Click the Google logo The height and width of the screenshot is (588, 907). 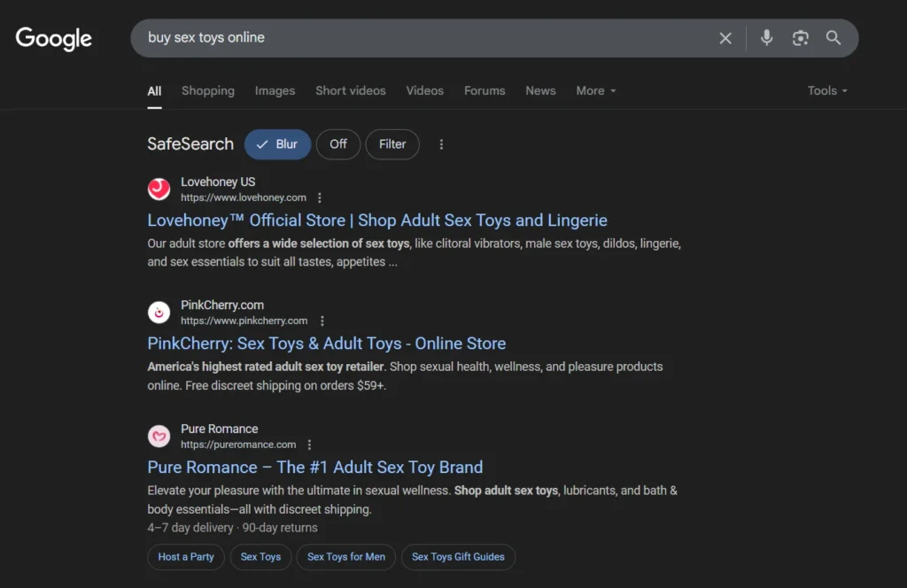click(x=53, y=39)
